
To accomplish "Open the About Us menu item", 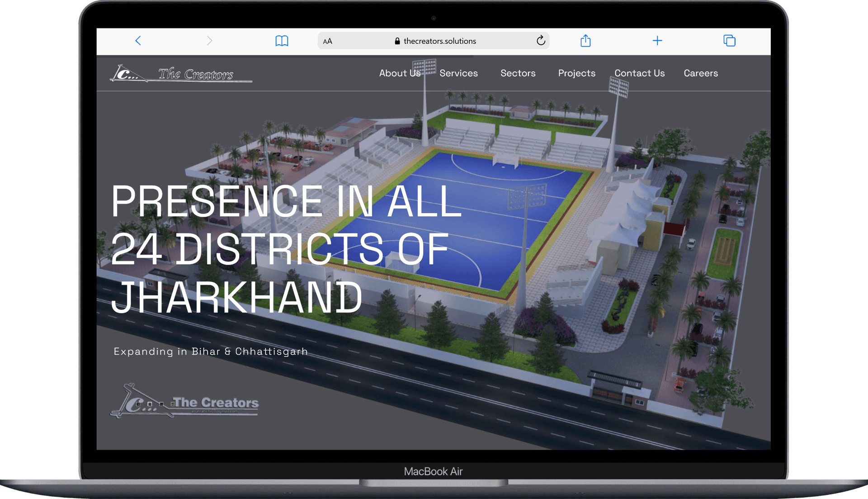I will click(x=400, y=73).
